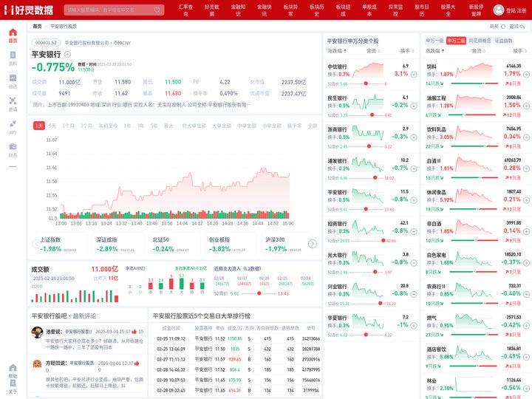Sort sector list by 涨跌幅
Viewport: 532px width, 399px height.
pos(435,51)
